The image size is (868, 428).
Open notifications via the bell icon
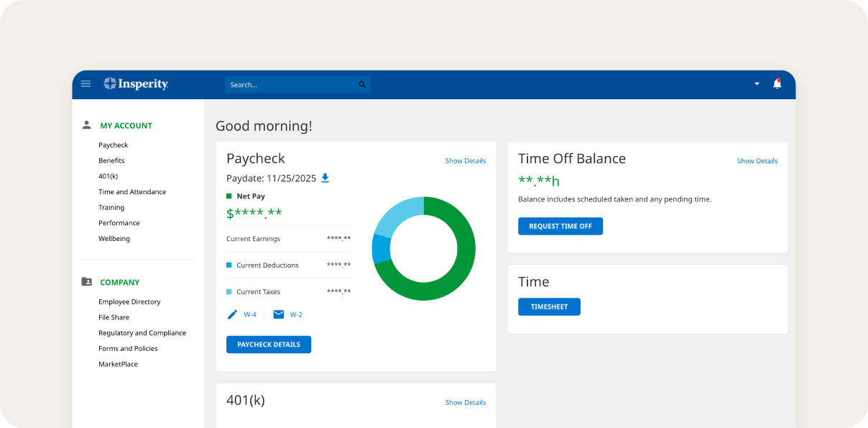(x=777, y=83)
